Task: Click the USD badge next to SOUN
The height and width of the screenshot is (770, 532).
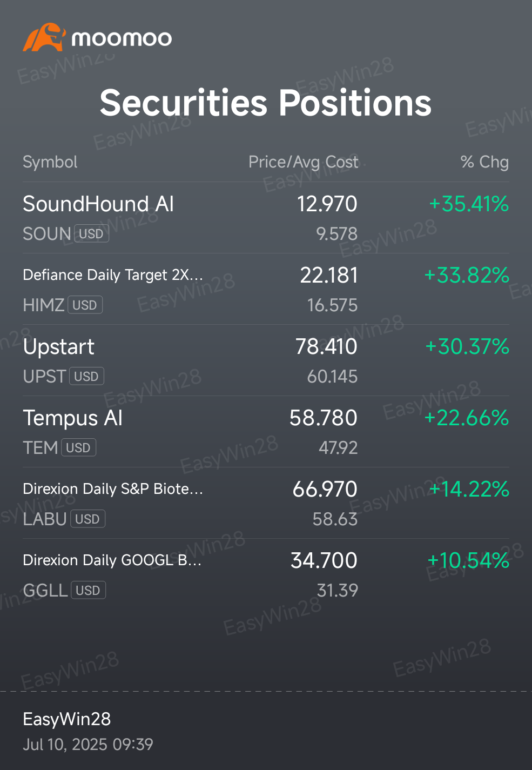Action: [x=91, y=233]
